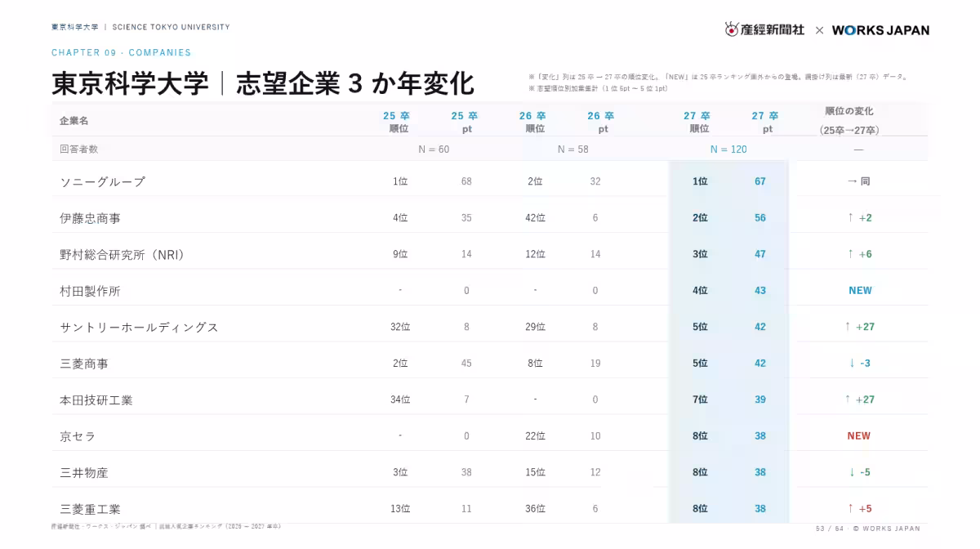The height and width of the screenshot is (549, 980).
Task: Click the WORKS JAPAN logo
Action: pyautogui.click(x=880, y=29)
